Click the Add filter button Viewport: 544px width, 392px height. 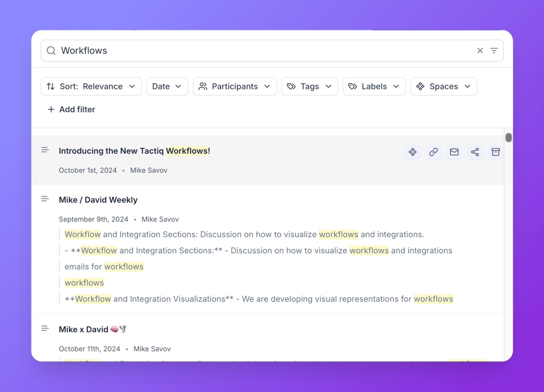coord(71,110)
